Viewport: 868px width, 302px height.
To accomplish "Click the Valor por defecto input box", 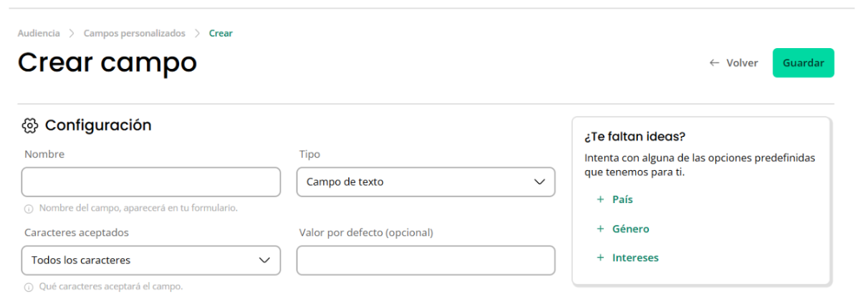I will (425, 260).
